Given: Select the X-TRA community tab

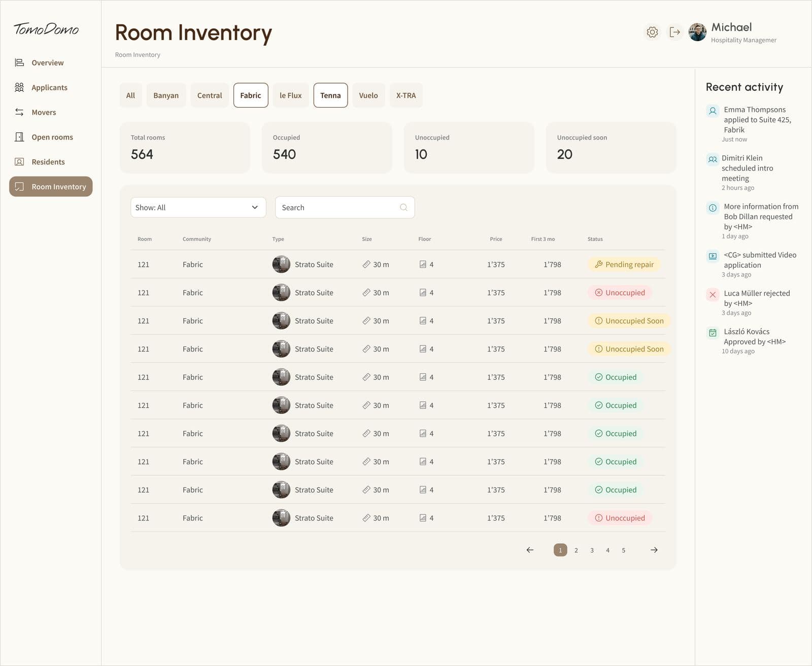Looking at the screenshot, I should (x=406, y=95).
